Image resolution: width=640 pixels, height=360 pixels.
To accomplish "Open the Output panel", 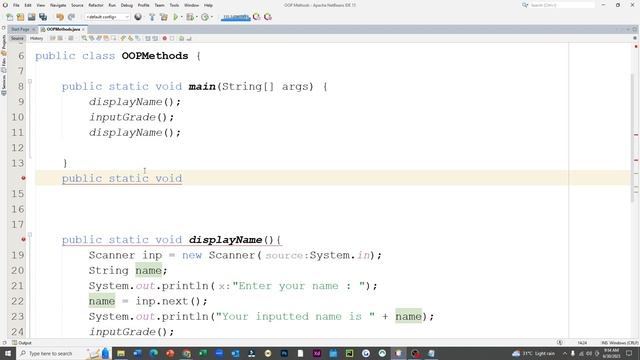I will (x=22, y=343).
